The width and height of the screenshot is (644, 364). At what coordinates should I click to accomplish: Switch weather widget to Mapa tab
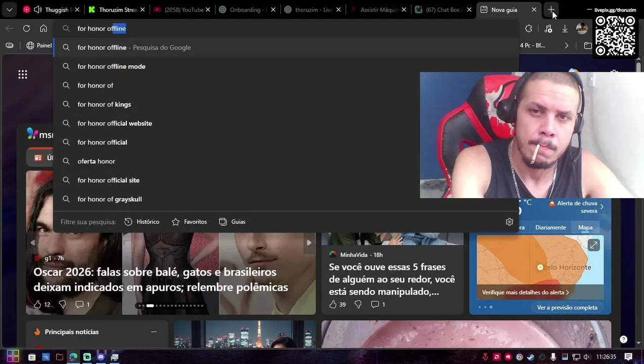pyautogui.click(x=585, y=227)
